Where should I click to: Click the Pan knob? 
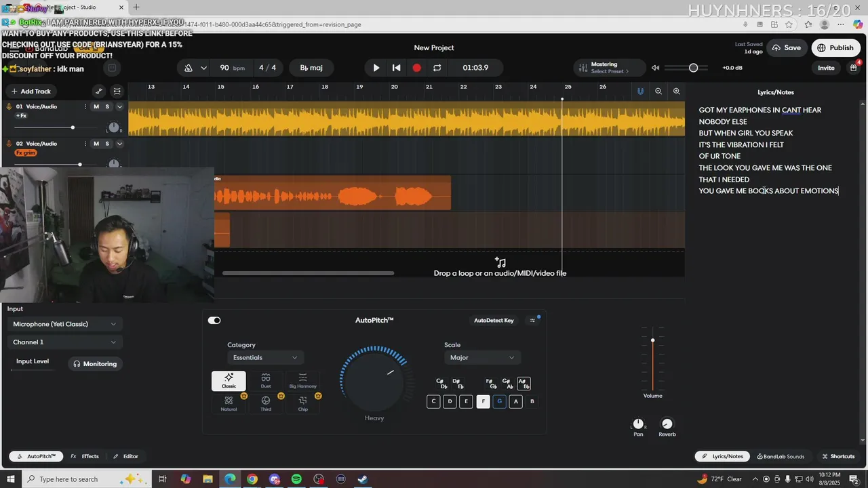coord(638,424)
